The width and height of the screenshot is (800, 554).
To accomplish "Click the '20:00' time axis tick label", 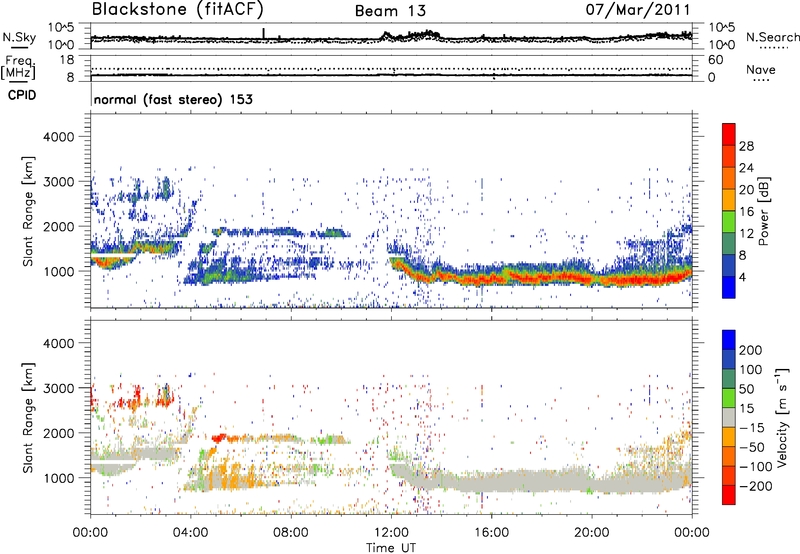I will (x=591, y=533).
